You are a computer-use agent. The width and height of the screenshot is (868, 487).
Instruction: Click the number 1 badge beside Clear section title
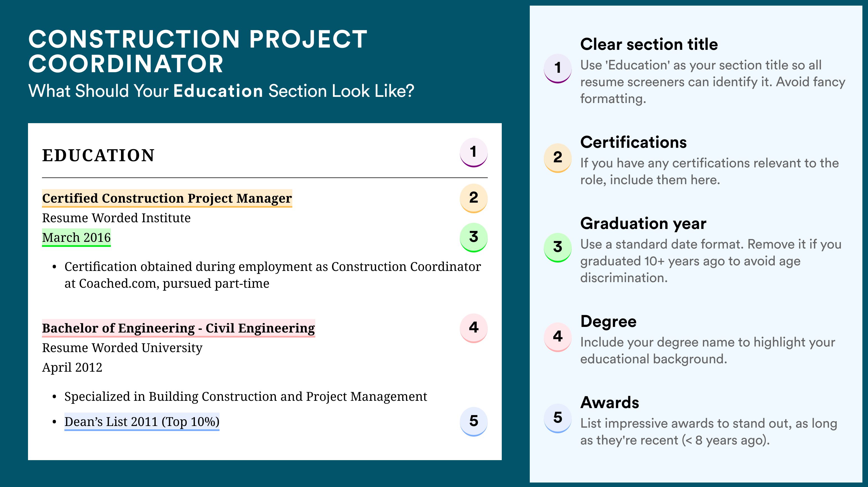(557, 68)
